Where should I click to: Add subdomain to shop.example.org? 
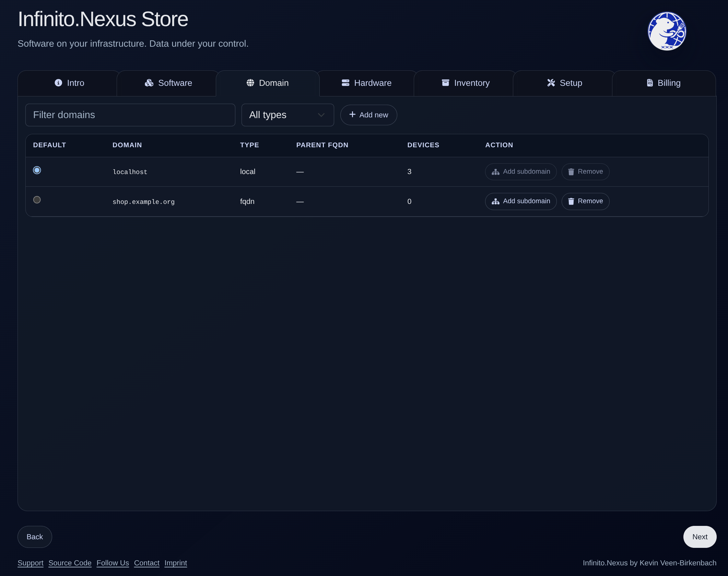point(520,201)
